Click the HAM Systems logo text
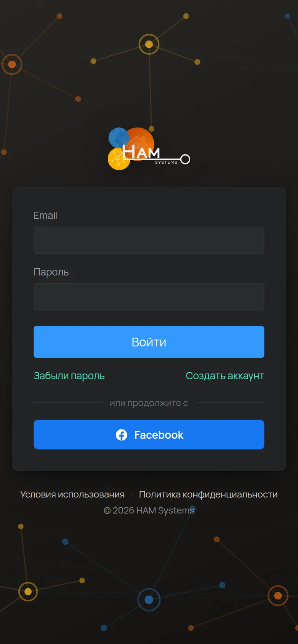298x644 pixels. [x=141, y=153]
